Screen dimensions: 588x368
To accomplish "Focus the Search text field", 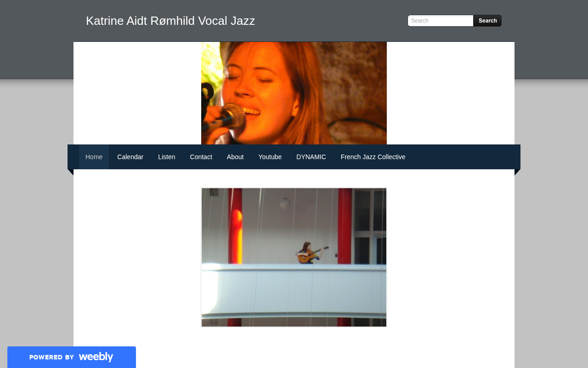I will [441, 21].
